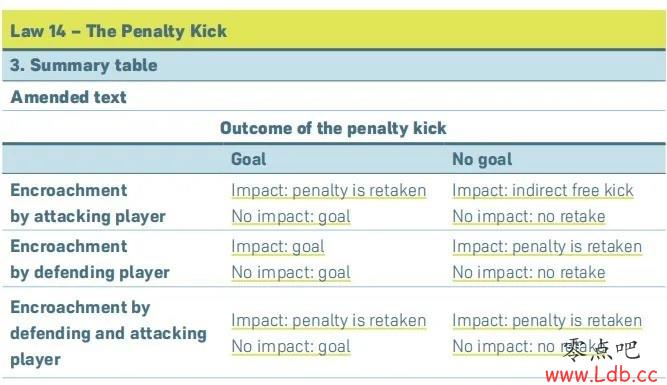Click the 'Law 14 – The Penalty Kick' header
This screenshot has width=667, height=385.
click(x=118, y=31)
